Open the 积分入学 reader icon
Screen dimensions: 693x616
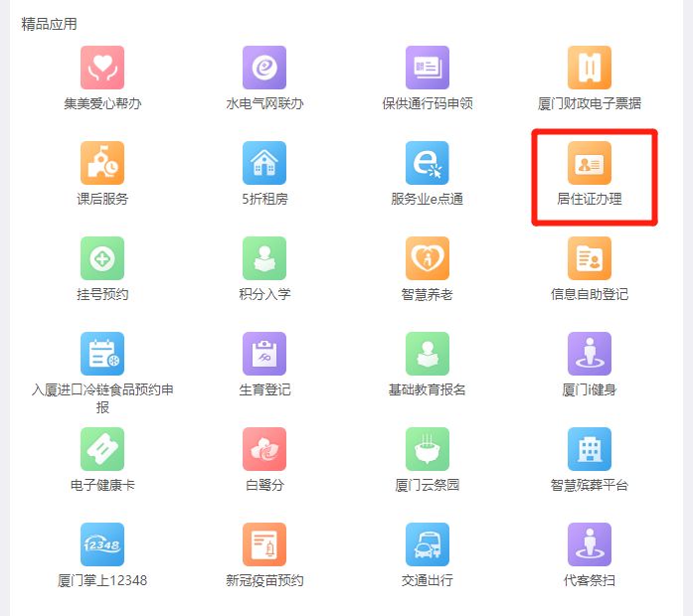[x=264, y=258]
